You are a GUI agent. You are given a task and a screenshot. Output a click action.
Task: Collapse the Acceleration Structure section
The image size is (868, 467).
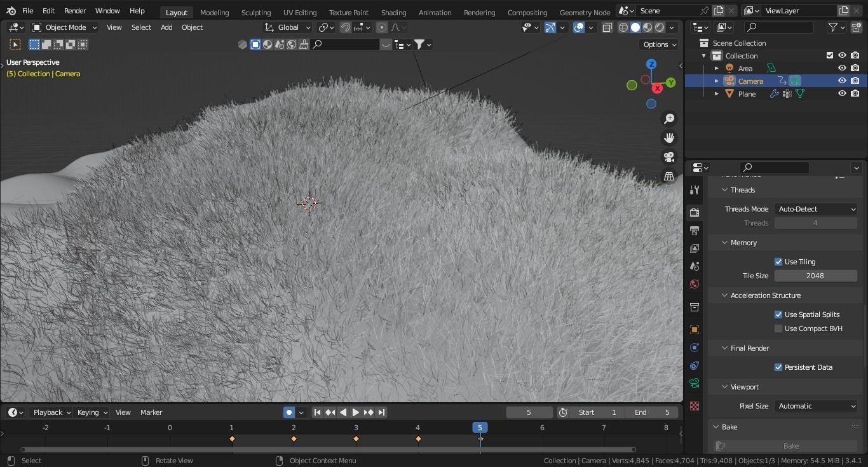724,295
